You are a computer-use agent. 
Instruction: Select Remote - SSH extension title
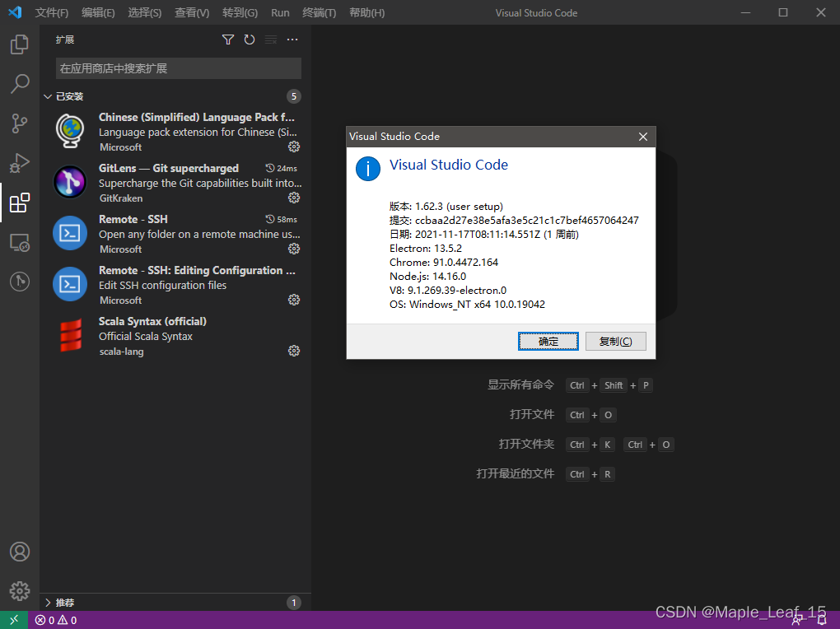coord(133,219)
